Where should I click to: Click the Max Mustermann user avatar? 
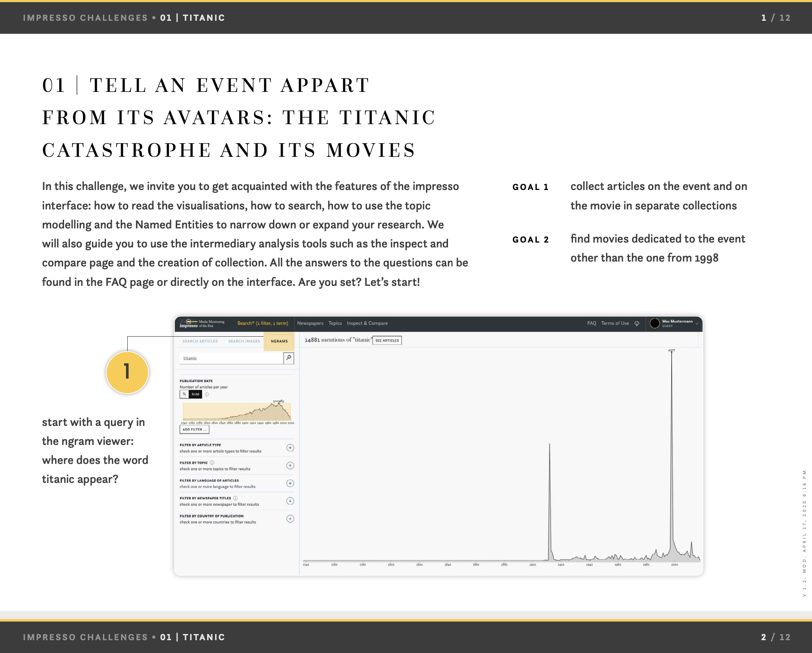pyautogui.click(x=655, y=323)
